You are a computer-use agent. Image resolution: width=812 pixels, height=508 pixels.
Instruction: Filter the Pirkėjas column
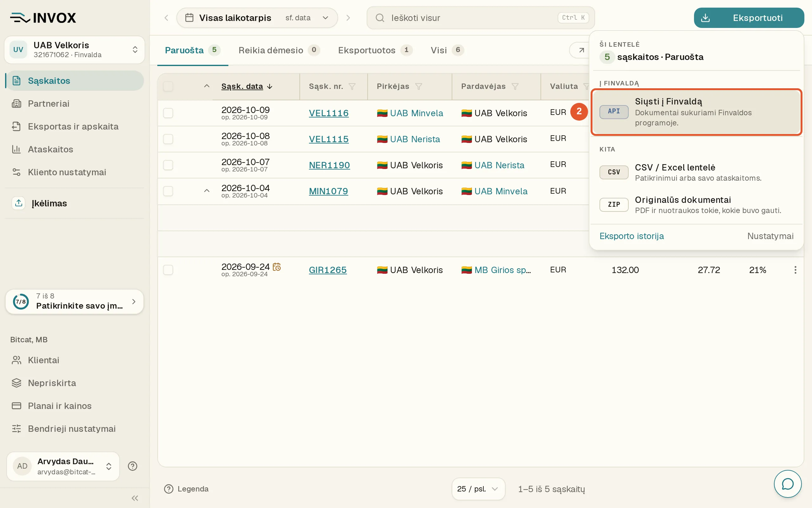pyautogui.click(x=418, y=86)
